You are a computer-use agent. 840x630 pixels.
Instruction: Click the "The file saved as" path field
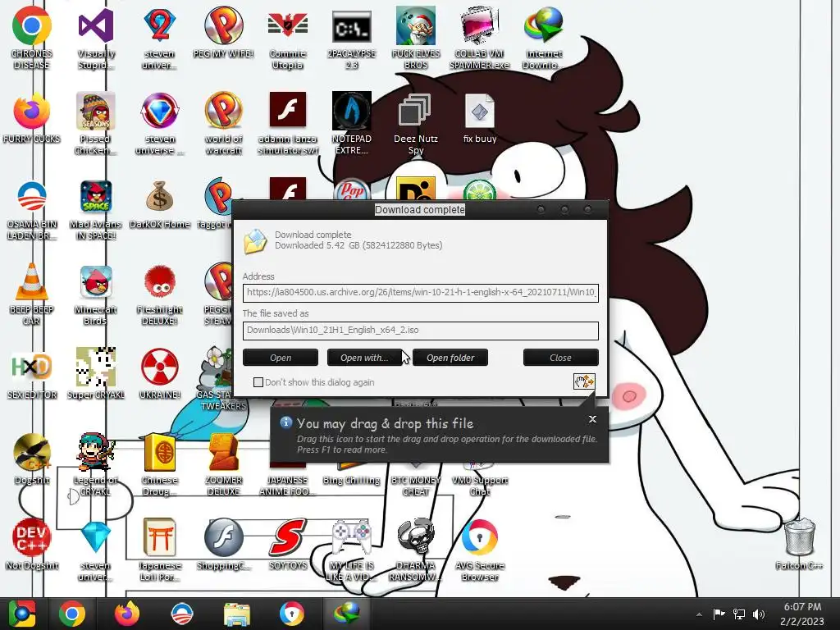coord(421,331)
